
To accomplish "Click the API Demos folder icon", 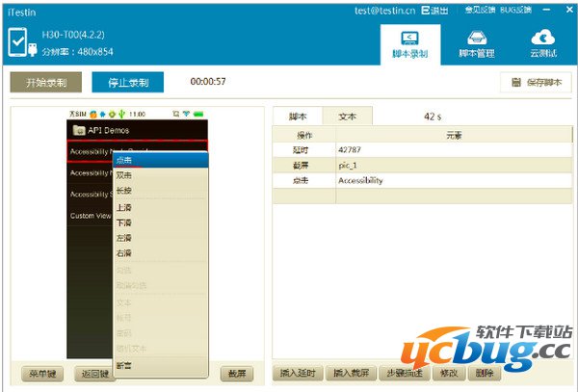I will click(78, 130).
